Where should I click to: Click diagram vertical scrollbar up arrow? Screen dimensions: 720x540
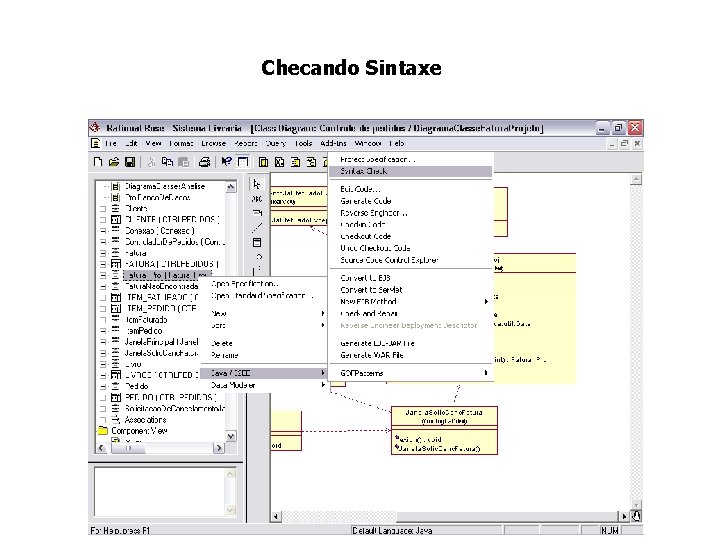pyautogui.click(x=636, y=179)
